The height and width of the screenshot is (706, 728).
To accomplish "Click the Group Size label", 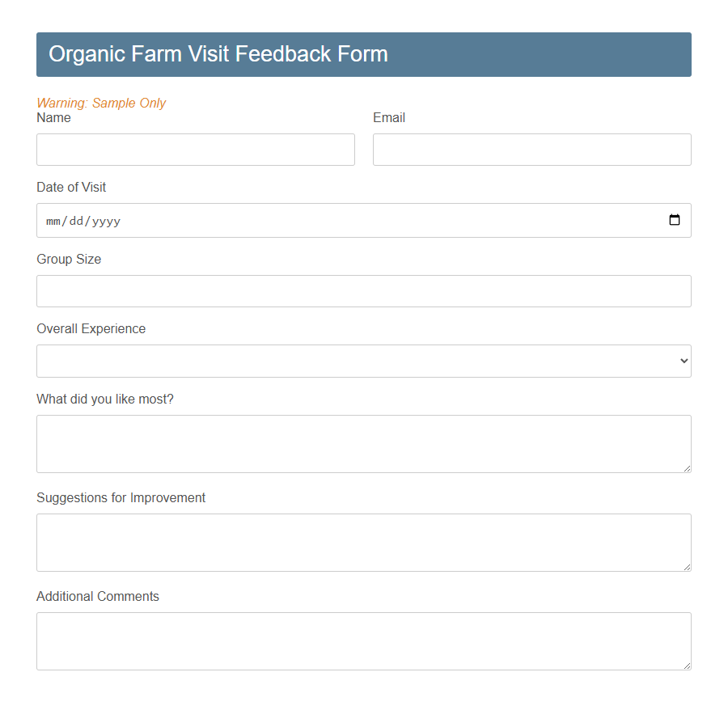I will click(69, 259).
